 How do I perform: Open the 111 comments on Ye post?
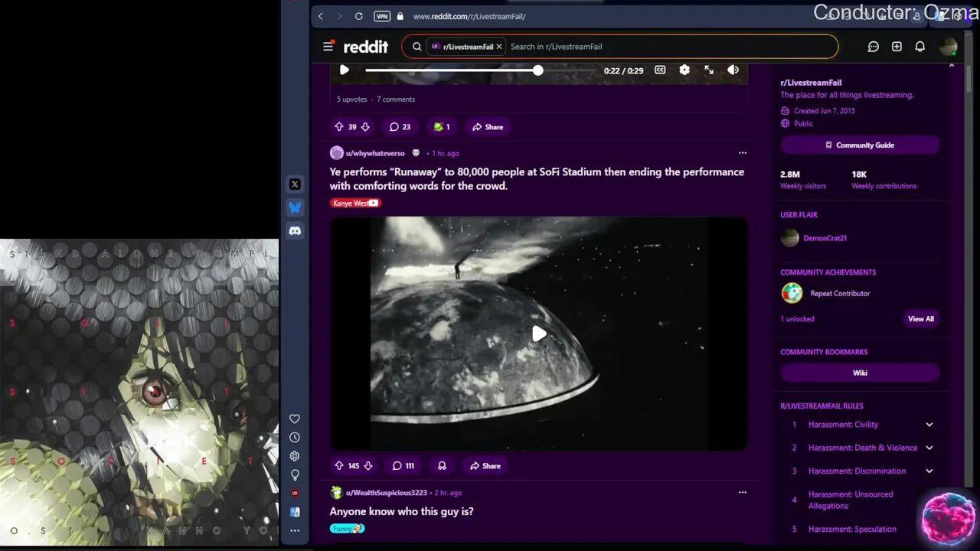coord(403,466)
